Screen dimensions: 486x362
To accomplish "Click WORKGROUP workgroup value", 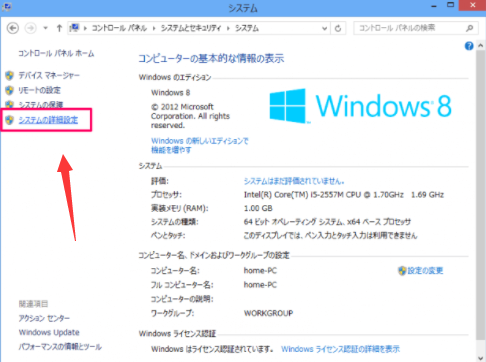I will coord(268,313).
